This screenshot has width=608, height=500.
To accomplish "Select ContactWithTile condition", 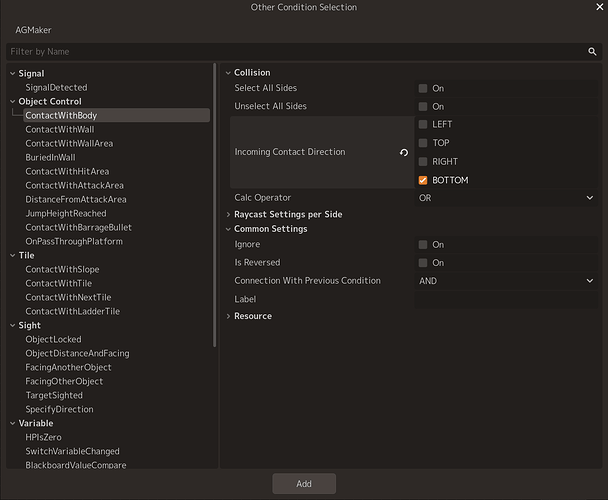I will [59, 283].
